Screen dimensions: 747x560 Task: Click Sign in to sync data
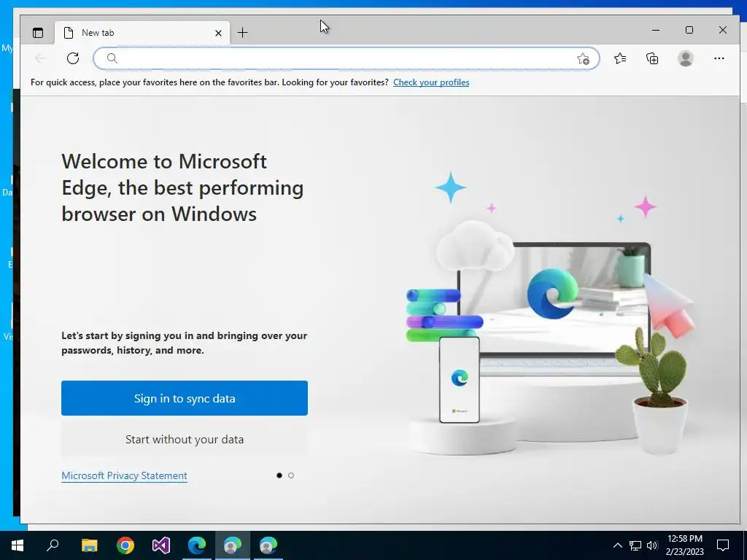tap(185, 398)
